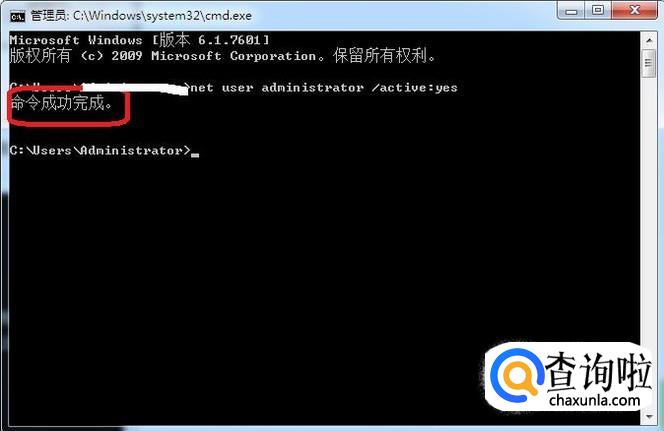
Task: Click the Microsoft Windows version line
Action: pyautogui.click(x=139, y=40)
